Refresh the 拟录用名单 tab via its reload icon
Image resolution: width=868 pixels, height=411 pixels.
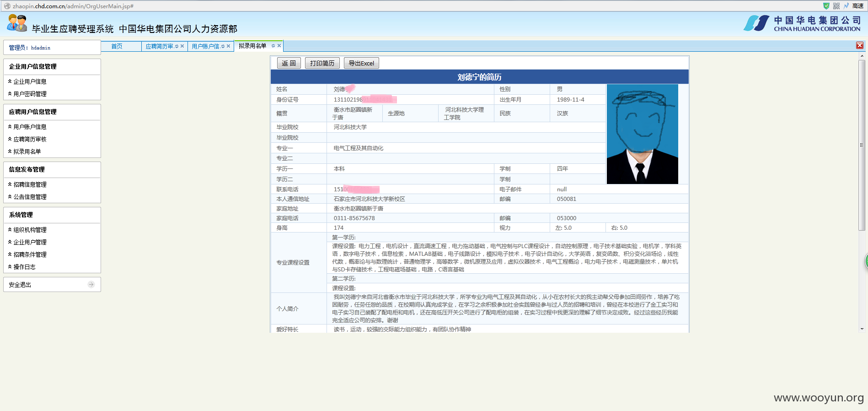273,46
